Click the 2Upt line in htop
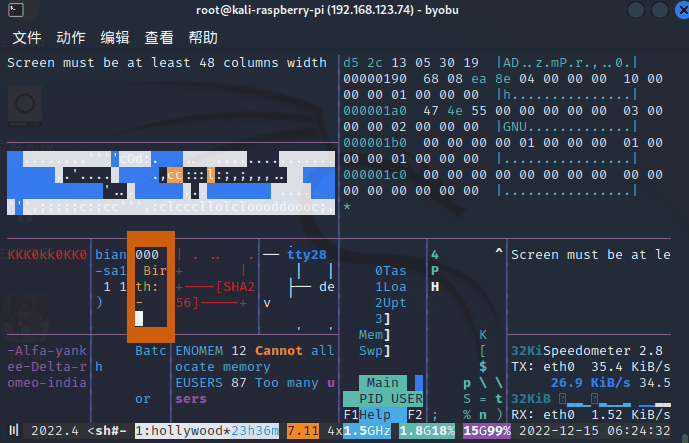Viewport: 689px width, 443px height. point(391,303)
